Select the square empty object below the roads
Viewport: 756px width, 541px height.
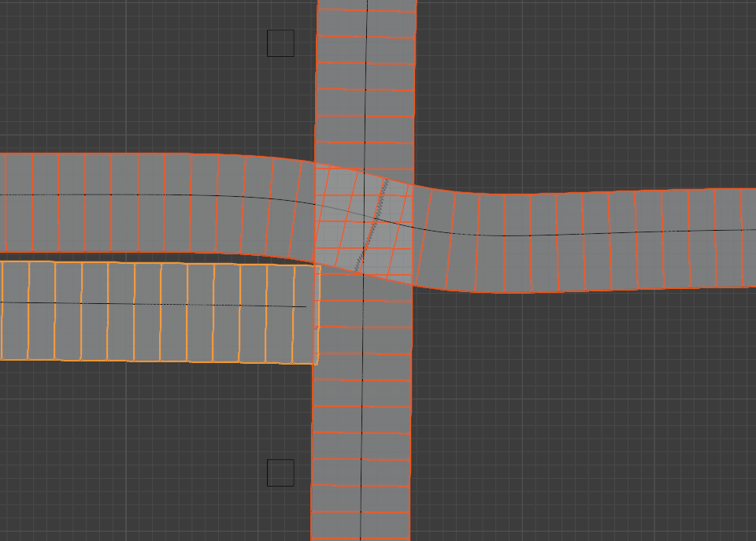pos(280,473)
